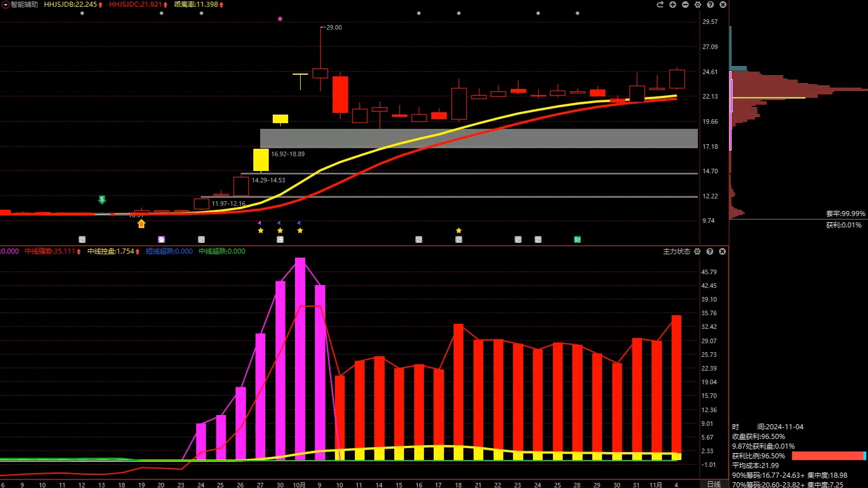Click the 2024-11-04 date text
This screenshot has height=488, width=868.
pos(784,427)
